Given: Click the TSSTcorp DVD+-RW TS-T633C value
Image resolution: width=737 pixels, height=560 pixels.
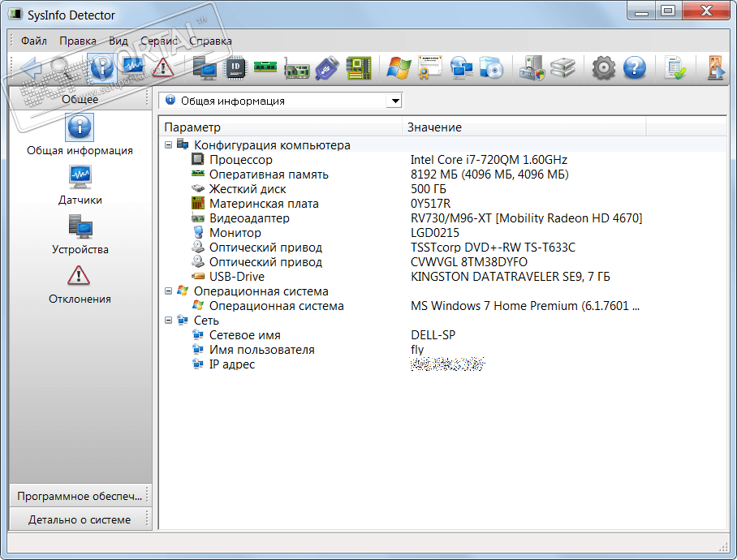Looking at the screenshot, I should [493, 247].
